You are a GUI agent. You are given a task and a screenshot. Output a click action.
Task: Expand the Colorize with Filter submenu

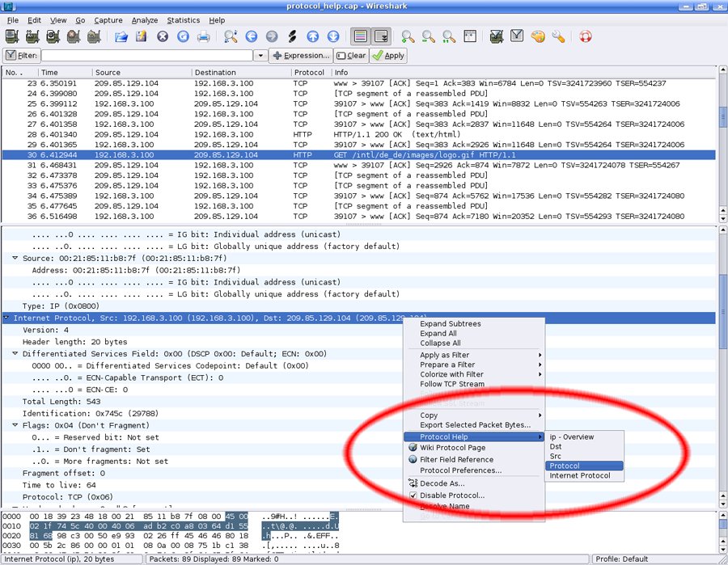pyautogui.click(x=473, y=374)
